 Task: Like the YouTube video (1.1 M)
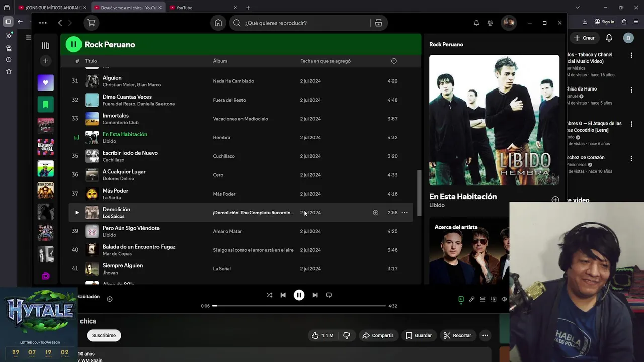[322, 335]
